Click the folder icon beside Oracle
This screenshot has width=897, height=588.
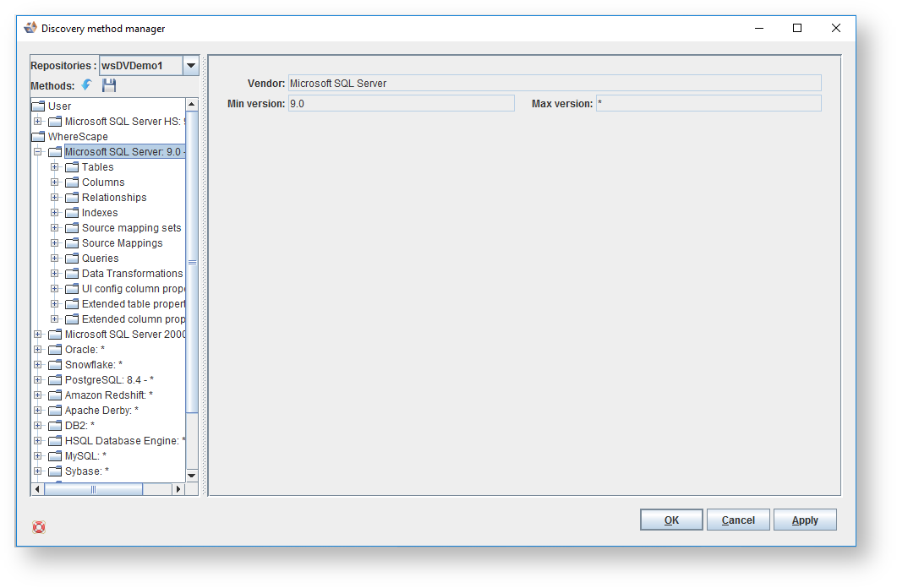click(55, 349)
